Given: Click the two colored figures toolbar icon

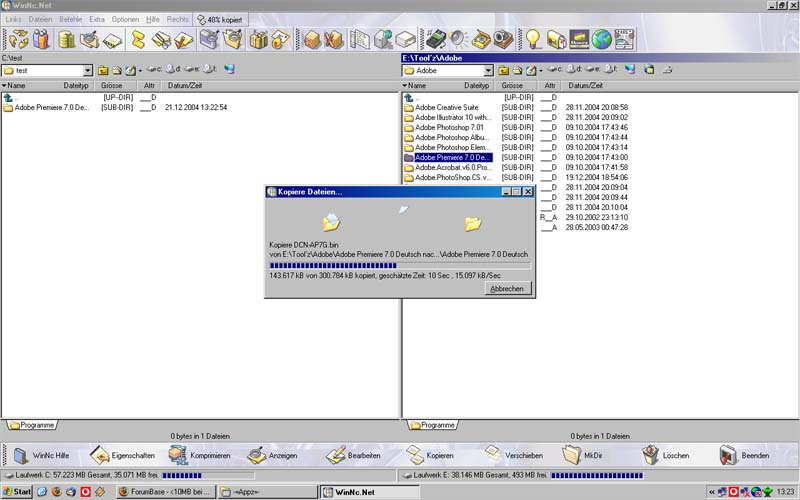Looking at the screenshot, I should tap(41, 39).
